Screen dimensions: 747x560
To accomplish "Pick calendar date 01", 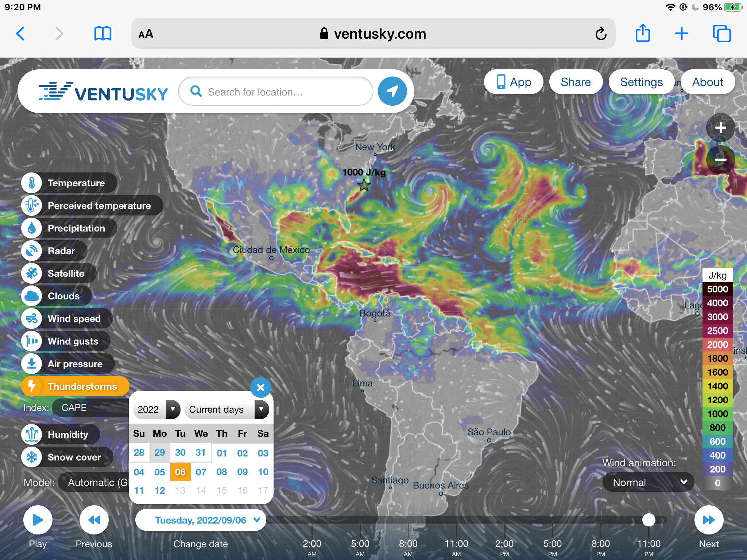I will coord(222,453).
